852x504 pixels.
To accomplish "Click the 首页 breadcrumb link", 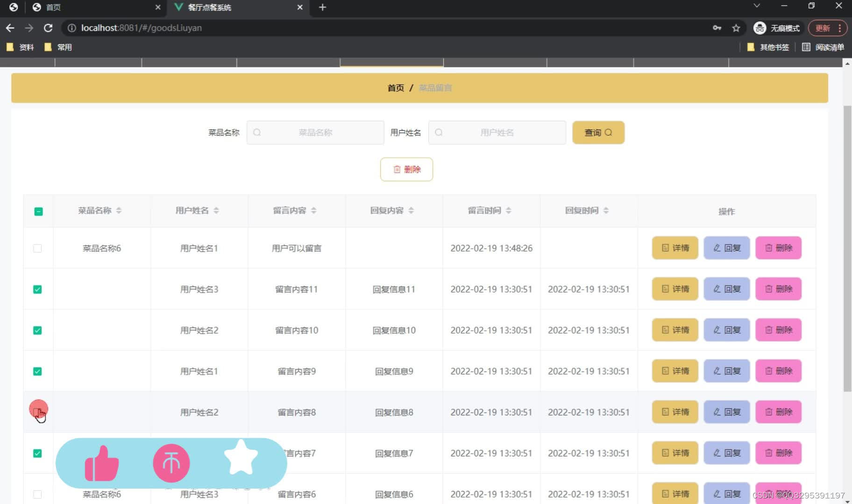I will pyautogui.click(x=396, y=88).
